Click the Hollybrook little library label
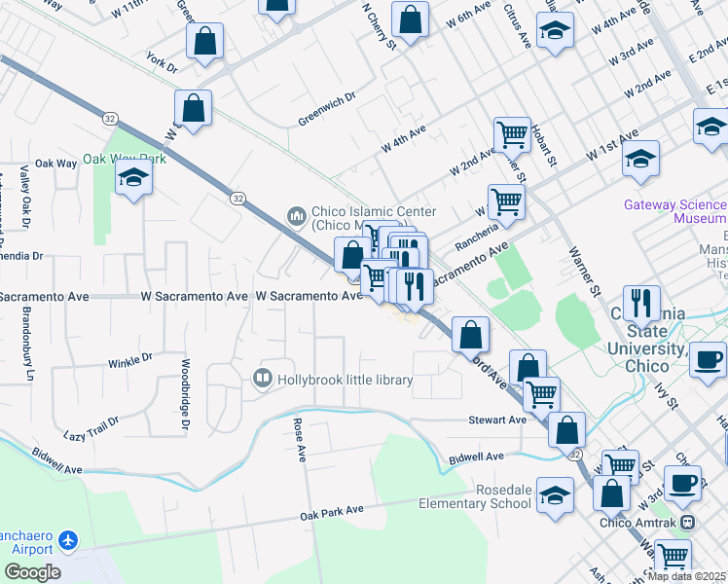This screenshot has height=584, width=728. pos(345,380)
